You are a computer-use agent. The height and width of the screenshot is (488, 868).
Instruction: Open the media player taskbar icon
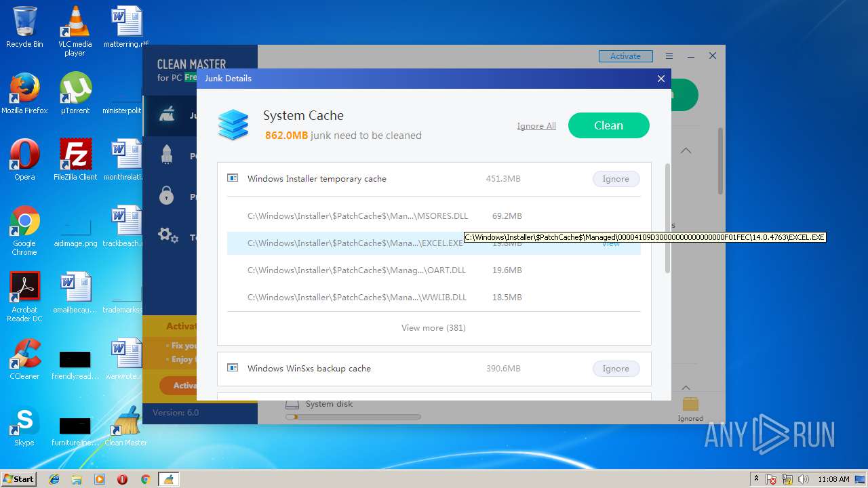(100, 479)
